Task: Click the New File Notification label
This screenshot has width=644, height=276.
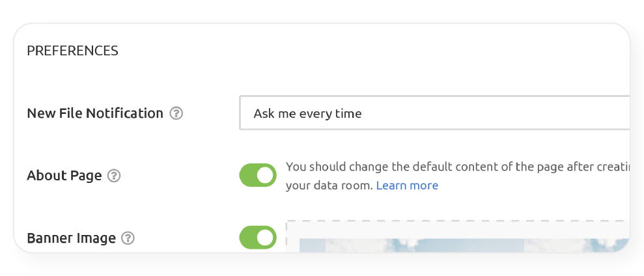Action: (95, 113)
